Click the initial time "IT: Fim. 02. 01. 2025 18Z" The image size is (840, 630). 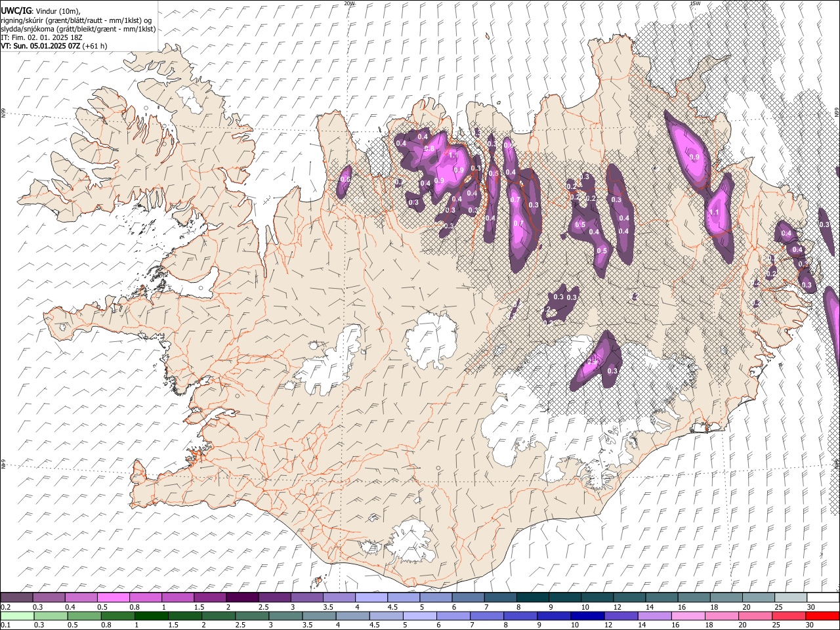pos(41,37)
